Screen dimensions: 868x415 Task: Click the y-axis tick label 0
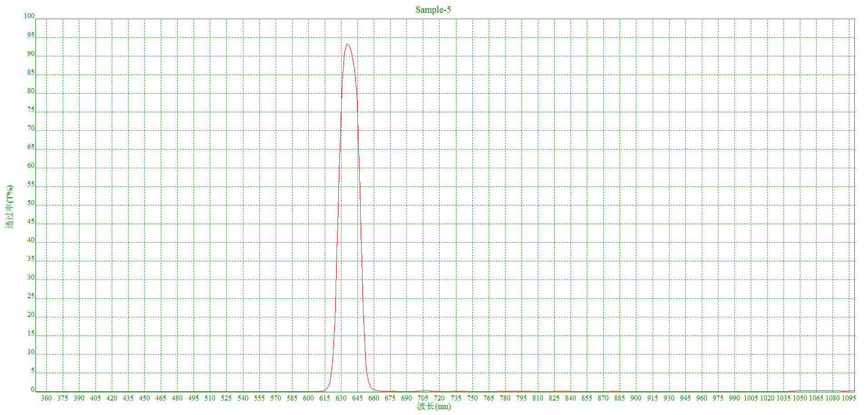point(33,390)
